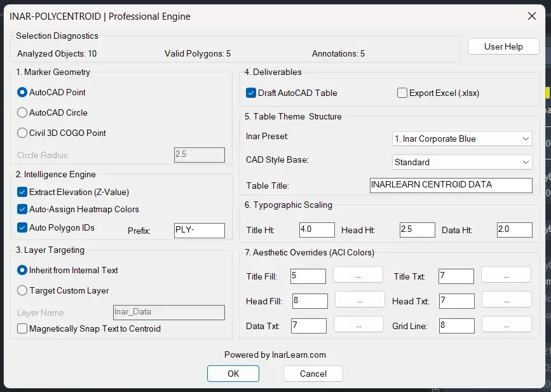Click the Title Fill color value field
This screenshot has height=392, width=551.
point(308,276)
